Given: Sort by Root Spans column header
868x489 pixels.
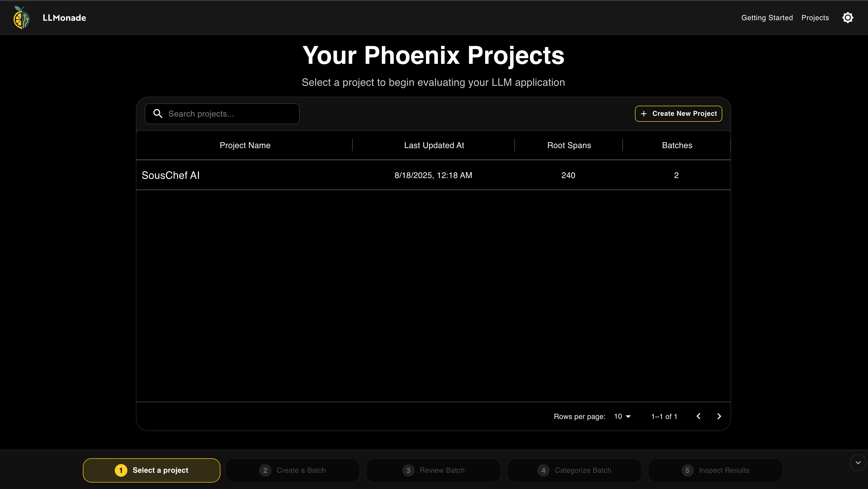Looking at the screenshot, I should (569, 145).
